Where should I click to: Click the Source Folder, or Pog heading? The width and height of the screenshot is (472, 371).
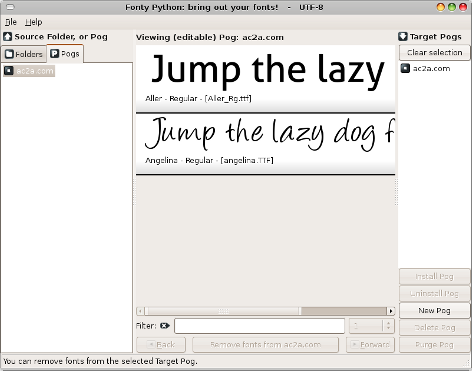click(61, 37)
